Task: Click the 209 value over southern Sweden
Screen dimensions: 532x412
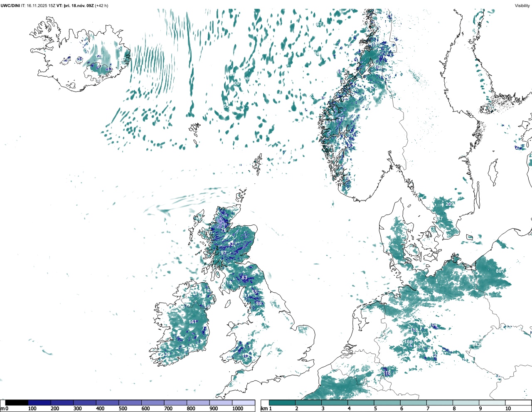Action: pyautogui.click(x=450, y=204)
